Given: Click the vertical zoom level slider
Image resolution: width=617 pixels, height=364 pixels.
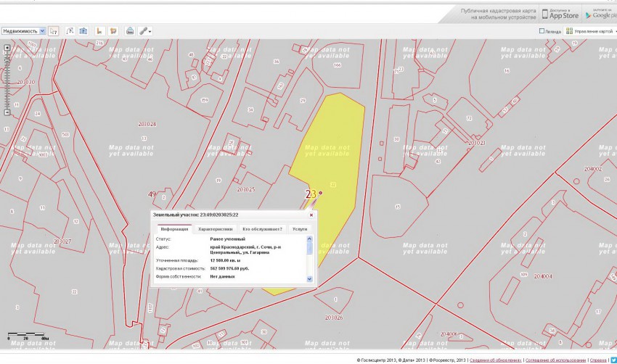Looking at the screenshot, I should pyautogui.click(x=7, y=80).
